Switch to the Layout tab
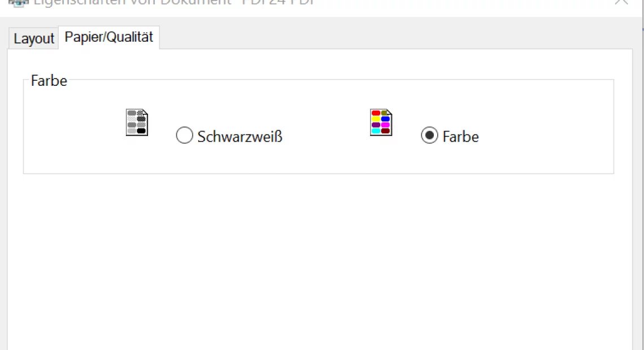The image size is (644, 350). tap(33, 38)
